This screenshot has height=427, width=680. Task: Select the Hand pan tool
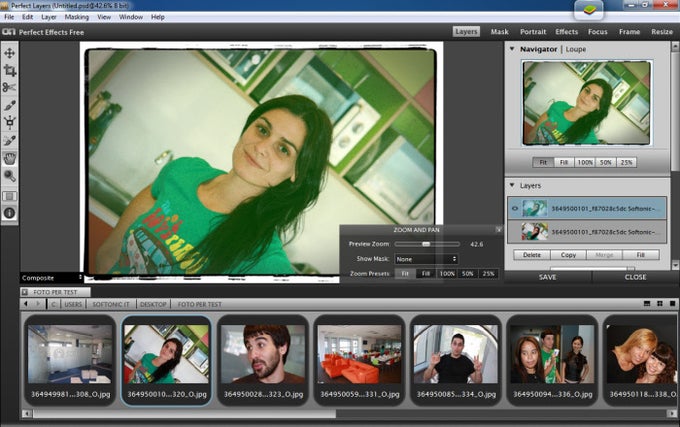click(10, 158)
